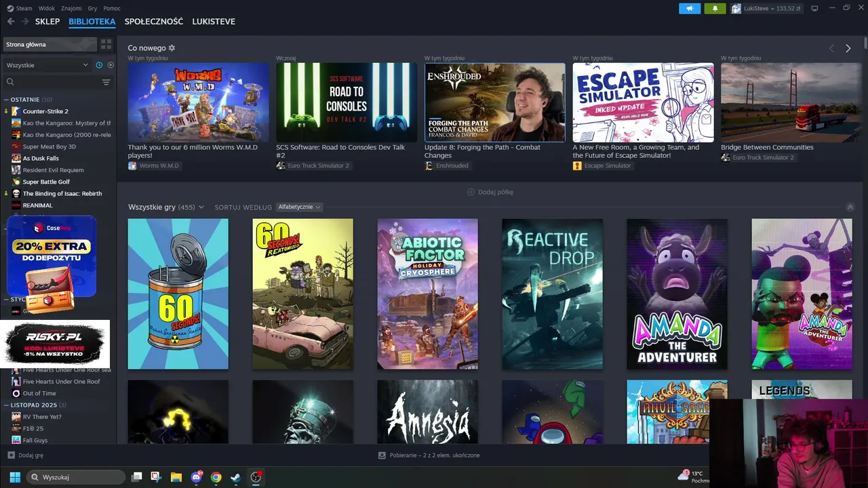The width and height of the screenshot is (868, 488).
Task: Click the Big Picture mode monitor icon
Action: [x=814, y=8]
